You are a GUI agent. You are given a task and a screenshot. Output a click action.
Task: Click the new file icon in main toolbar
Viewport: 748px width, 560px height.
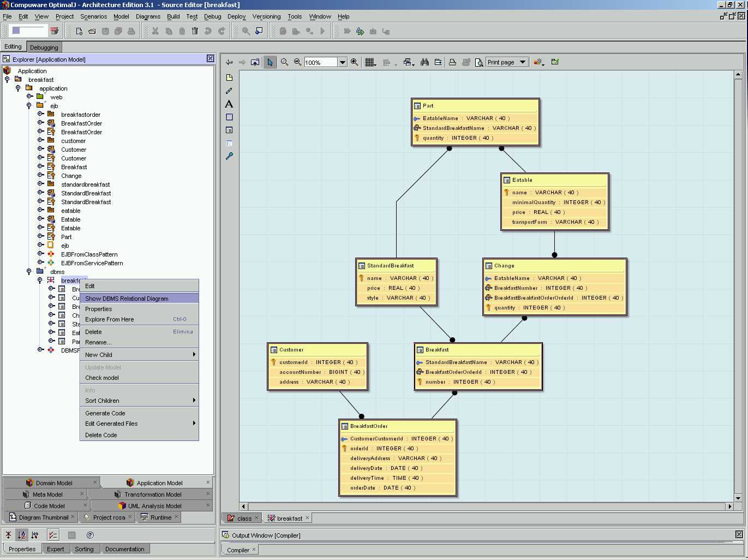click(x=79, y=31)
